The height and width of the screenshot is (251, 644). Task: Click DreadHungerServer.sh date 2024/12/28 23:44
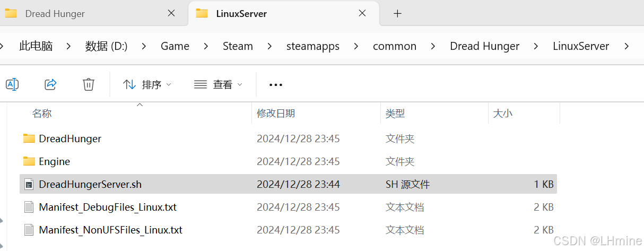[298, 184]
